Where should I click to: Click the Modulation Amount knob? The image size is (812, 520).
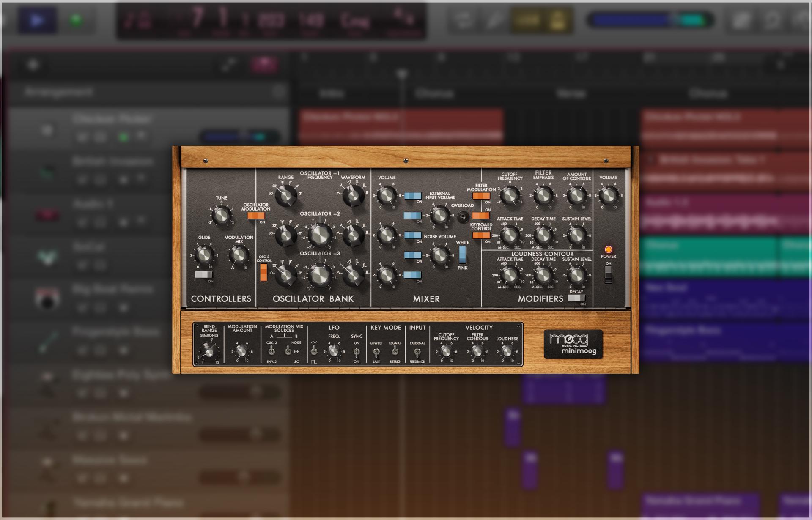241,351
